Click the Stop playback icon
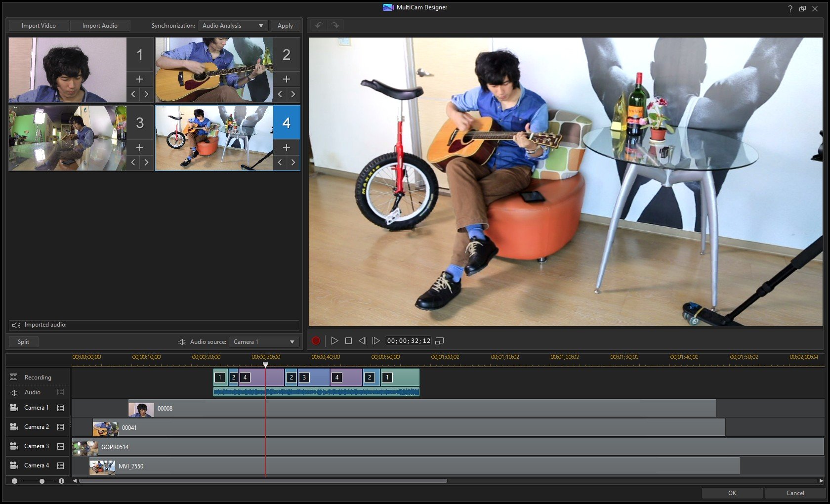Image resolution: width=830 pixels, height=504 pixels. tap(349, 340)
